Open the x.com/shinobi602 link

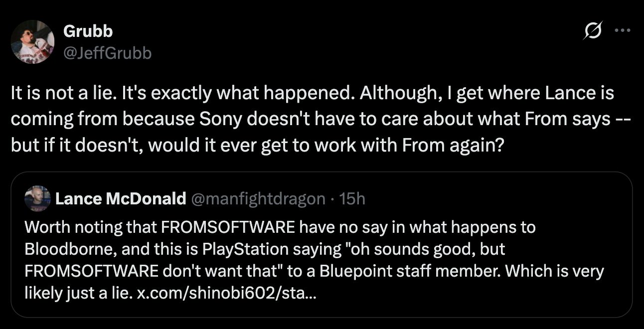[226, 294]
